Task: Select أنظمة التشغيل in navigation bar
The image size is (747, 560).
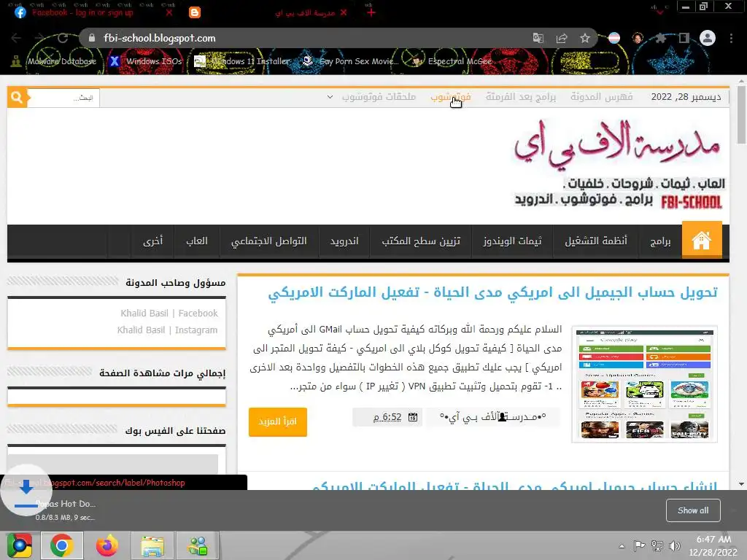Action: click(595, 241)
